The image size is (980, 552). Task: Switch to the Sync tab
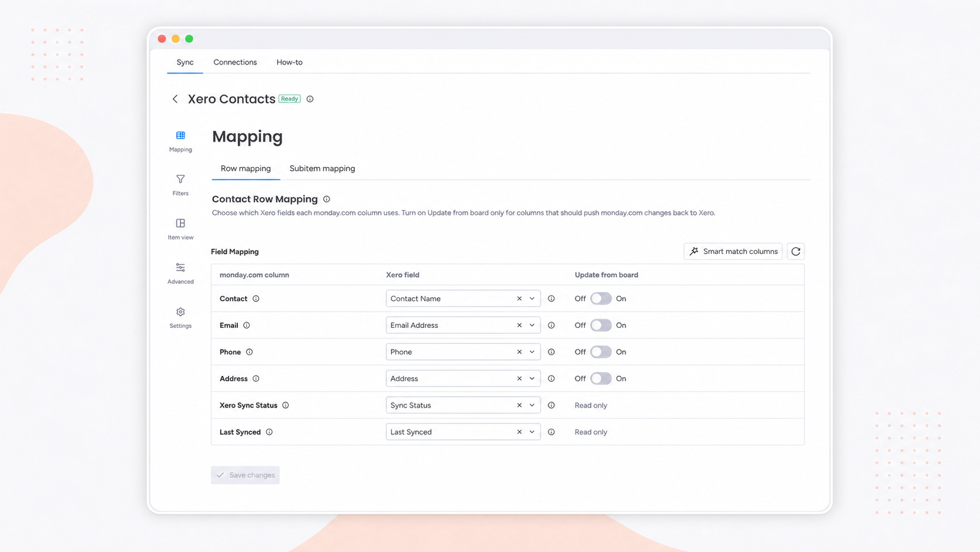[x=185, y=62]
